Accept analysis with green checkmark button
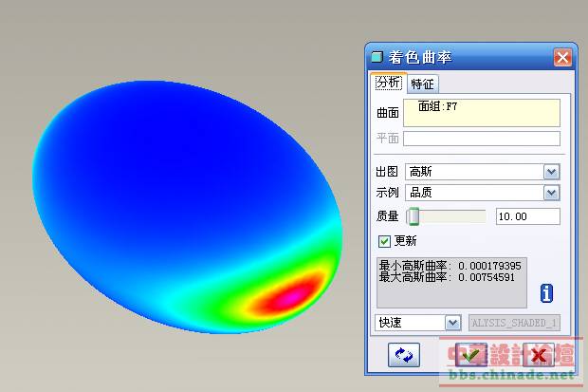This screenshot has height=392, width=588. coord(471,355)
